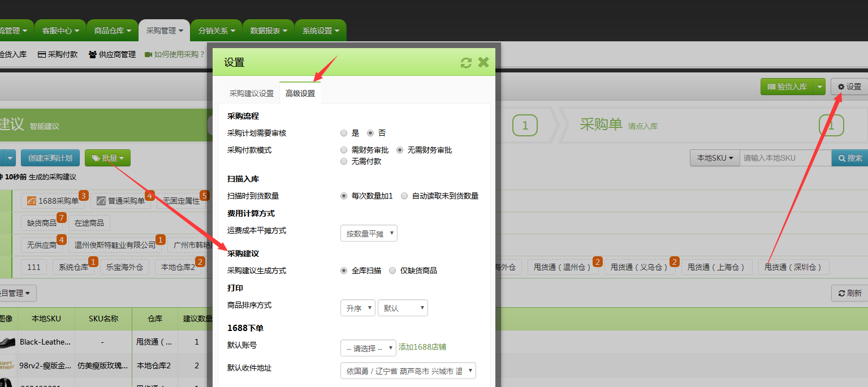Select the 无固定属性 filter tag
The height and width of the screenshot is (387, 868).
click(182, 201)
